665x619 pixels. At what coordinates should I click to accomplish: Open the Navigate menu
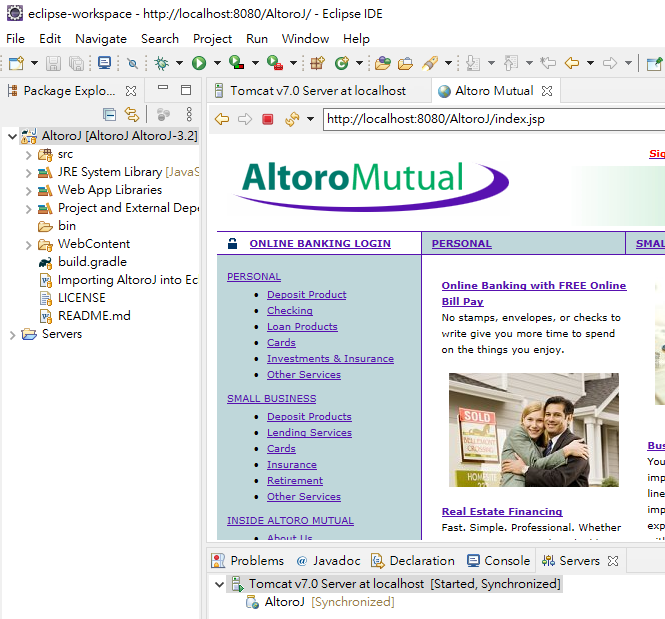pyautogui.click(x=101, y=39)
